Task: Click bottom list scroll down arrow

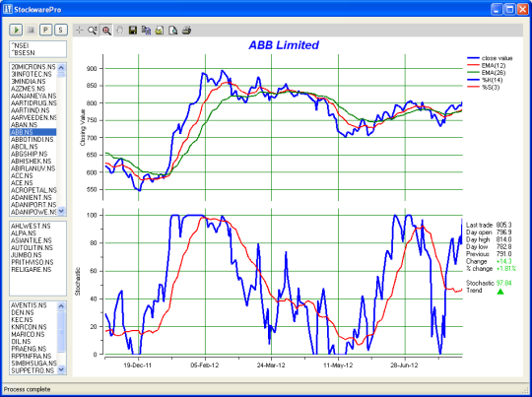Action: [x=61, y=369]
